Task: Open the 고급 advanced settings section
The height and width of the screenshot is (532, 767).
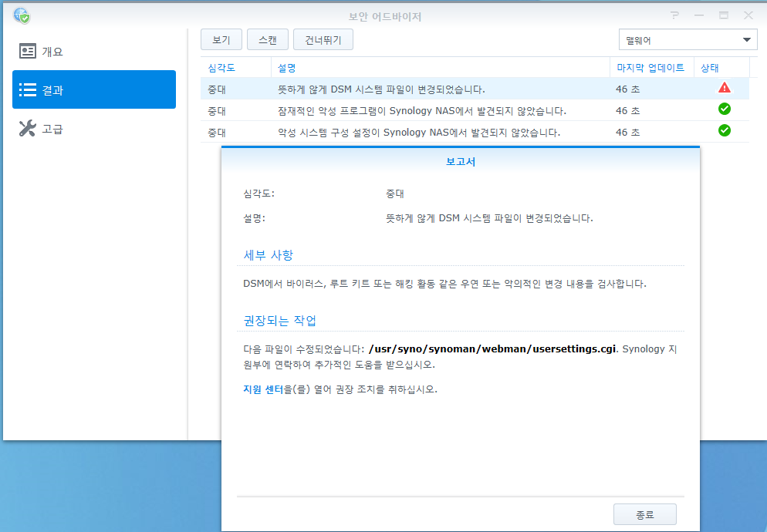Action: [x=94, y=129]
